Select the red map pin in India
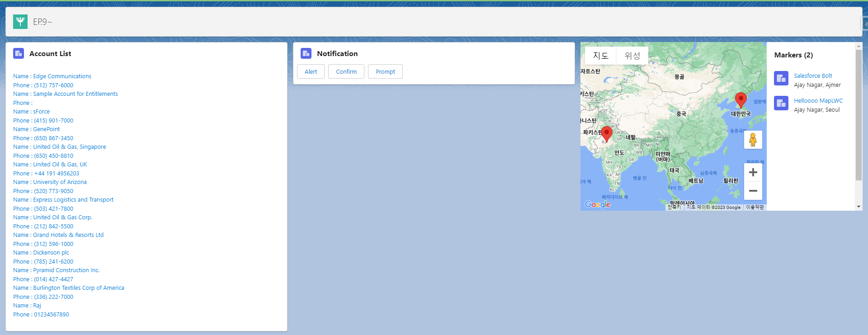This screenshot has height=335, width=868. [607, 134]
